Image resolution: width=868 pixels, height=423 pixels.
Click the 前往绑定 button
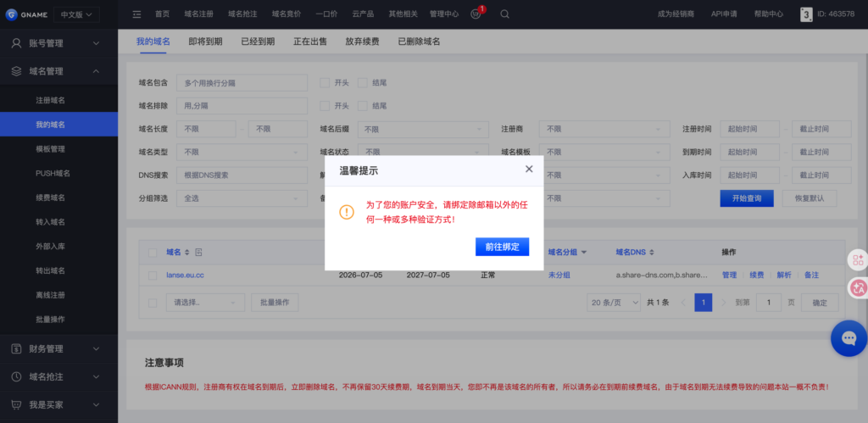pos(502,247)
